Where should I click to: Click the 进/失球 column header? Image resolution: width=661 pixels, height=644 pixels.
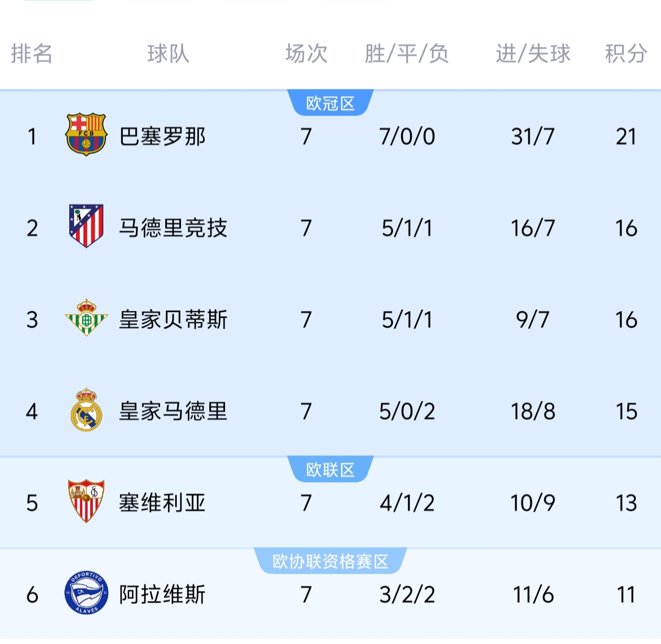[x=533, y=53]
